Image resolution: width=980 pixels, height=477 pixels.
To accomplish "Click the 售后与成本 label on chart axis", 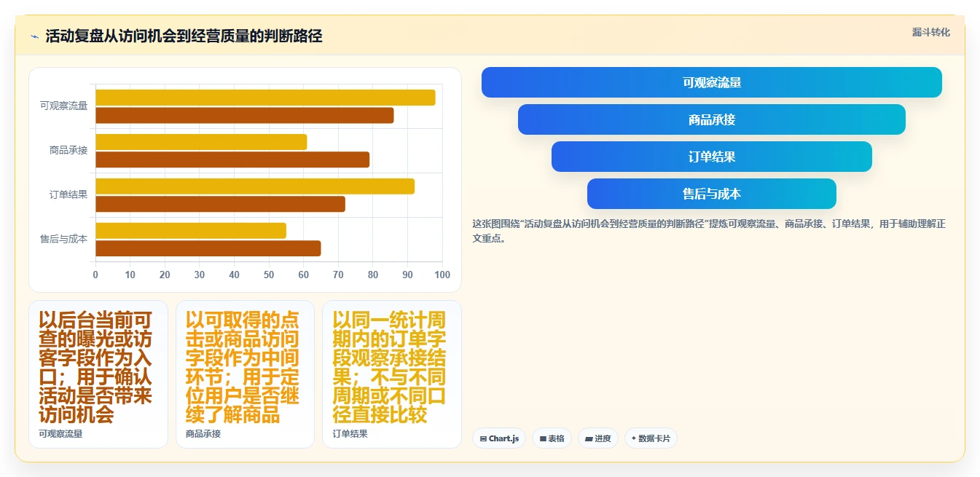I will pyautogui.click(x=63, y=239).
